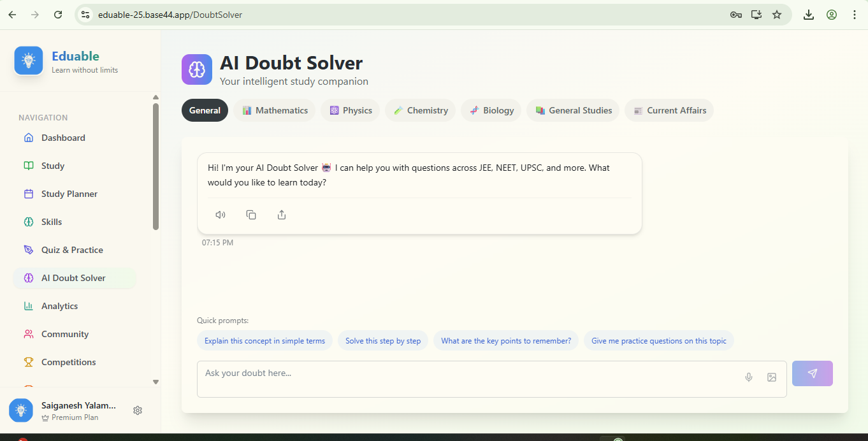The image size is (868, 441).
Task: Copy the AI greeting message
Action: pos(251,215)
